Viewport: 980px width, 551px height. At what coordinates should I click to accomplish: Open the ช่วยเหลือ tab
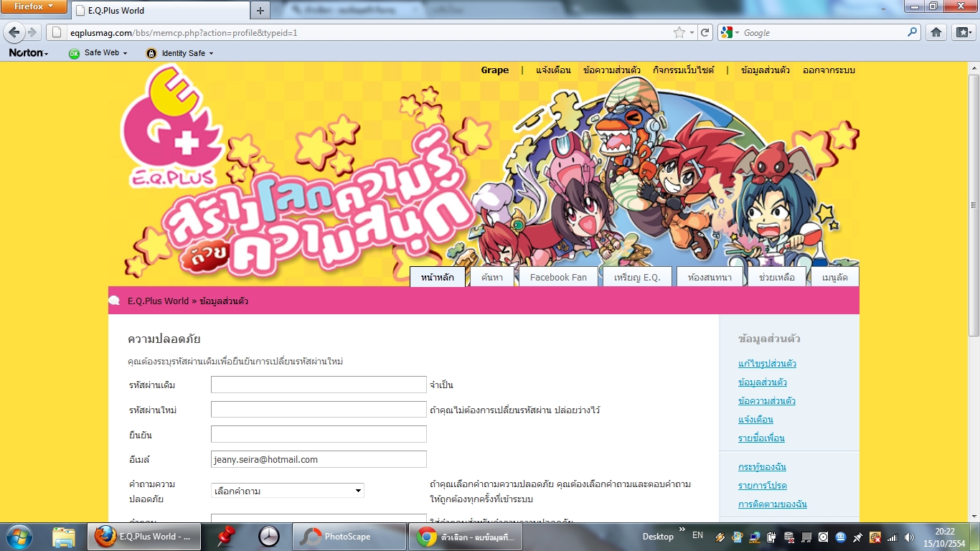click(x=776, y=277)
